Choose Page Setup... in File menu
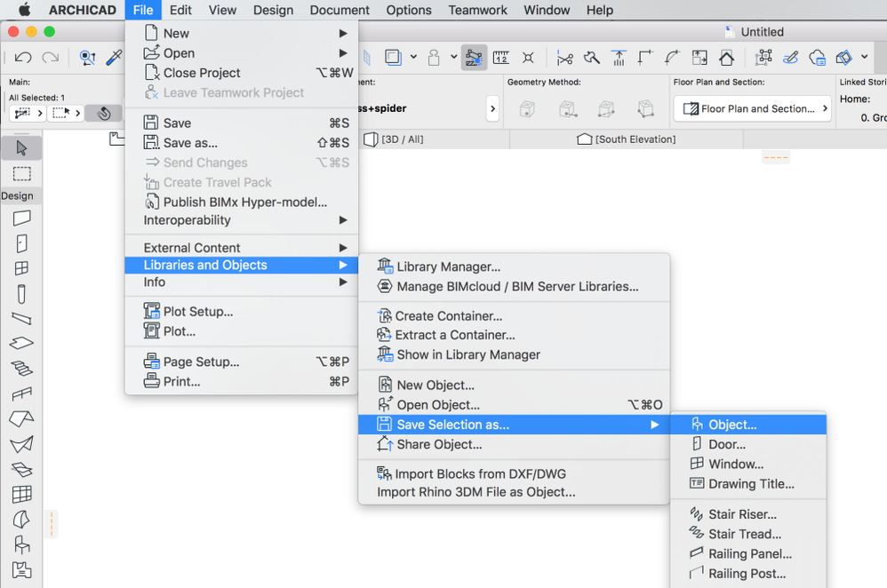The width and height of the screenshot is (887, 588). pos(242,362)
